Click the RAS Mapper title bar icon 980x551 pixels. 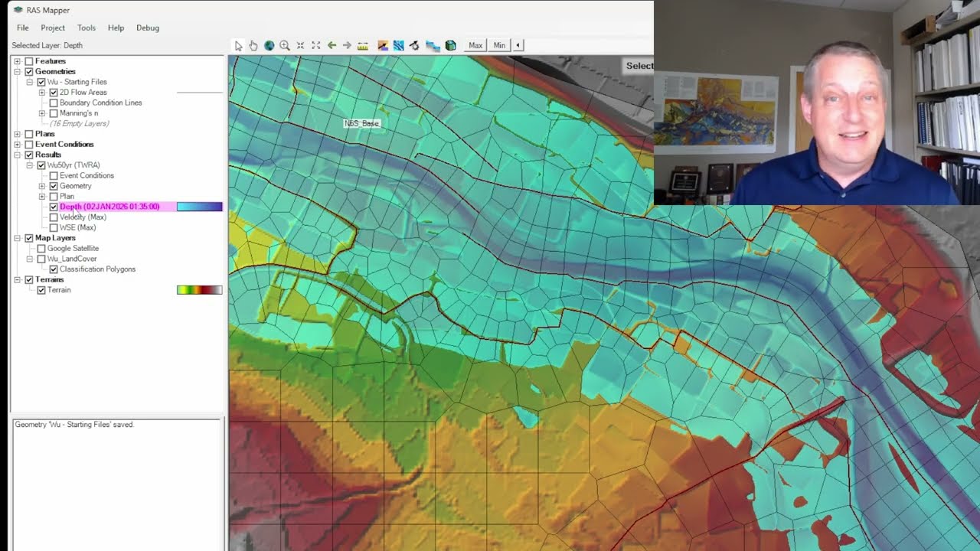point(18,10)
